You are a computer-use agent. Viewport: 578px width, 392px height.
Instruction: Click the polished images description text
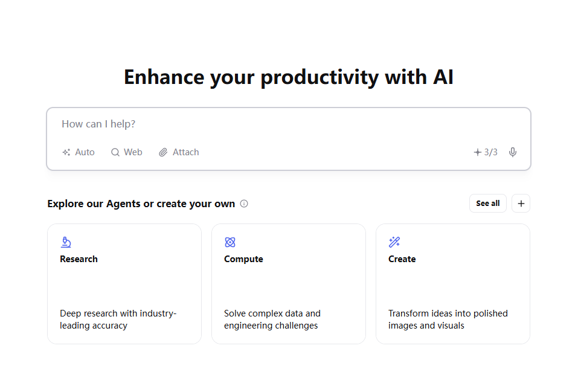(448, 320)
